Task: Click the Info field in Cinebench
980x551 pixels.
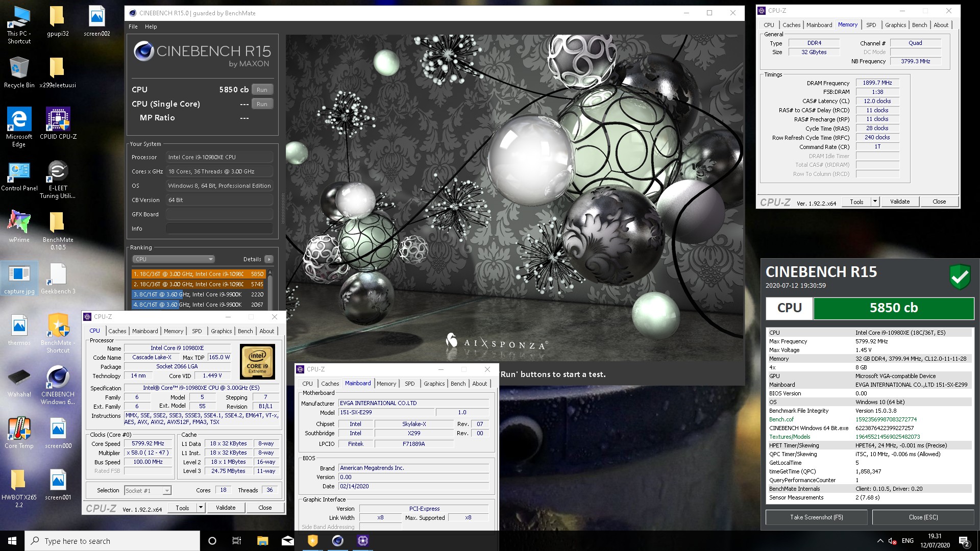Action: (x=219, y=229)
